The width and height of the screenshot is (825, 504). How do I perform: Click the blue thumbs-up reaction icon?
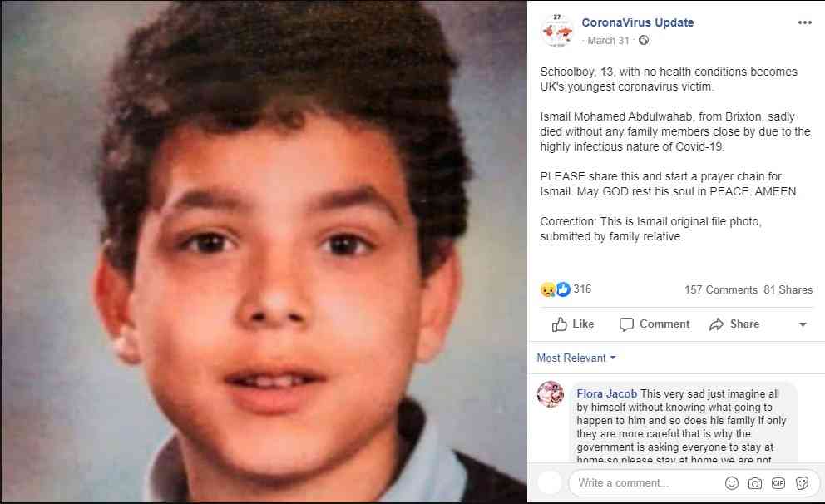(x=563, y=289)
